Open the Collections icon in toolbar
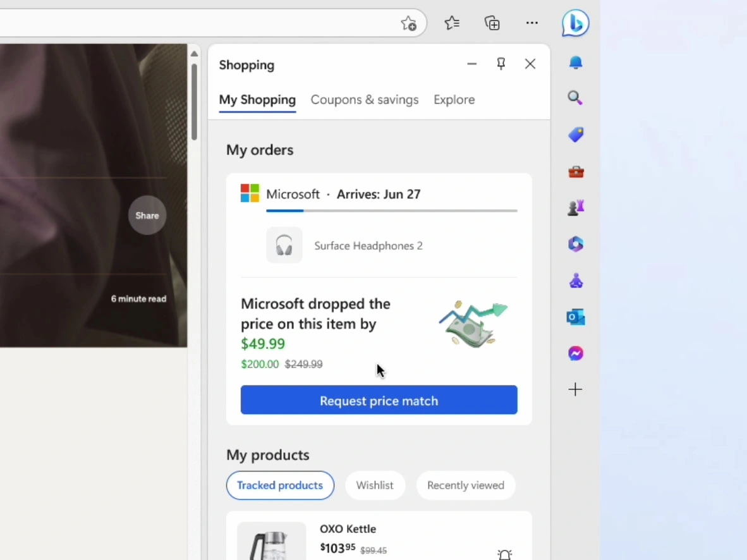 click(492, 23)
